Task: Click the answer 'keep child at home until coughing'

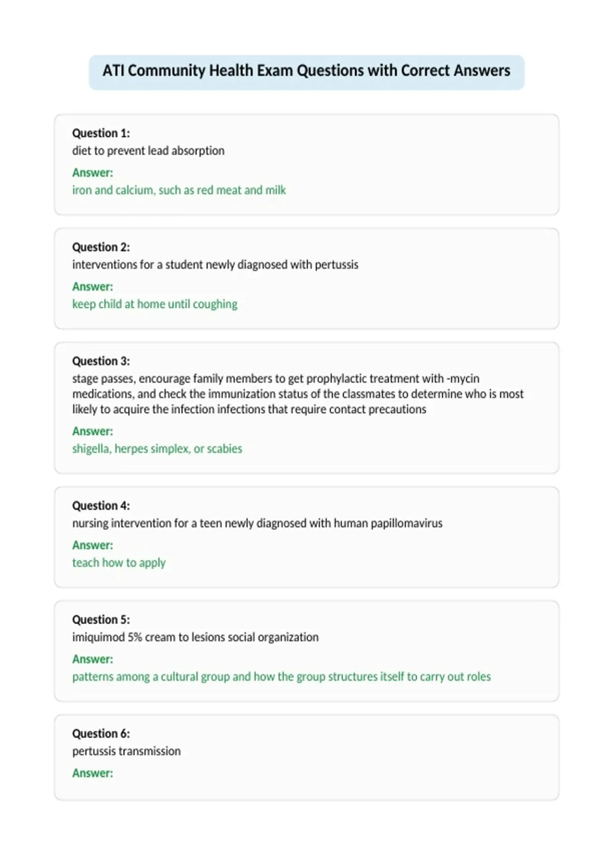Action: pyautogui.click(x=155, y=304)
